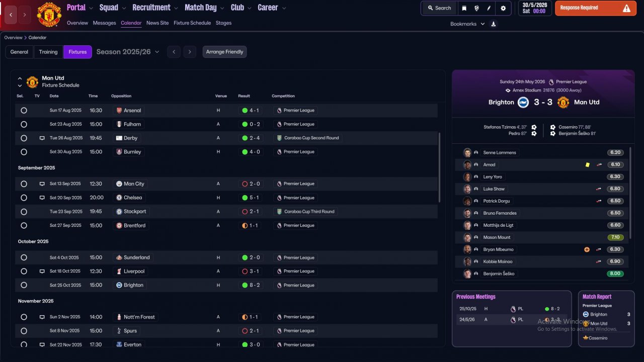The height and width of the screenshot is (362, 644).
Task: Click the stadium icon beside Amex Stadium
Action: [x=508, y=90]
